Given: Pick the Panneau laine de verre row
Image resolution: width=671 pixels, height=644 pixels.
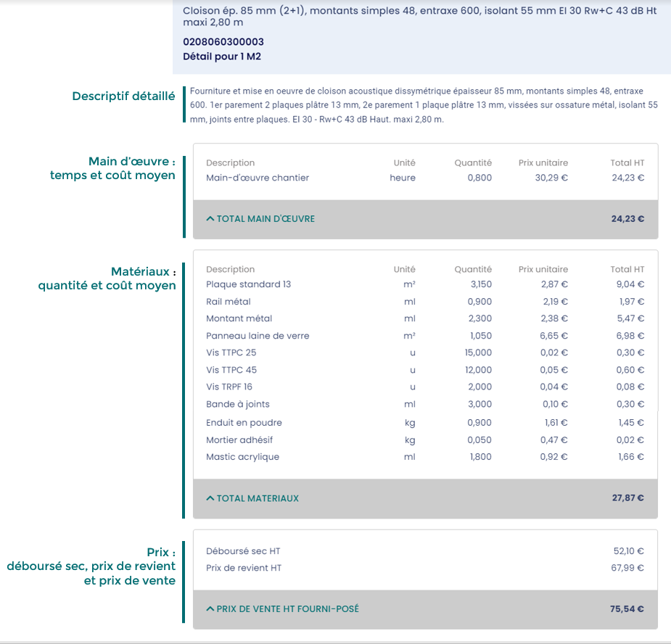Looking at the screenshot, I should [x=258, y=336].
